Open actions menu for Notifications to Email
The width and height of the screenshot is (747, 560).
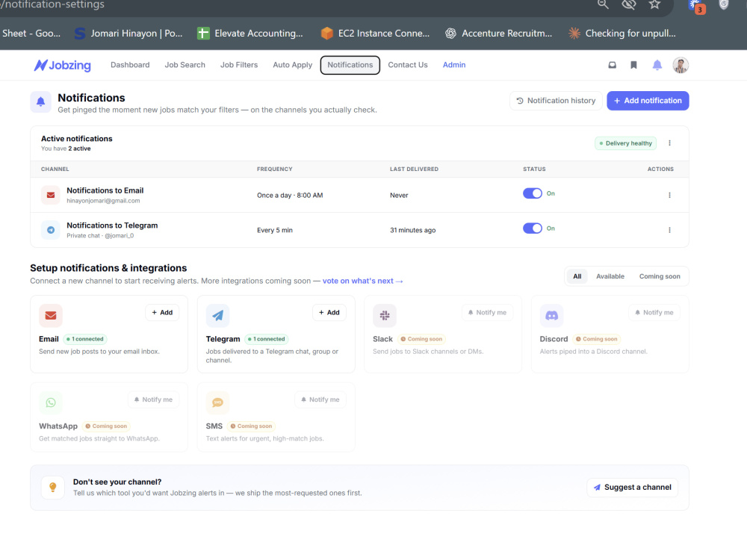tap(669, 195)
